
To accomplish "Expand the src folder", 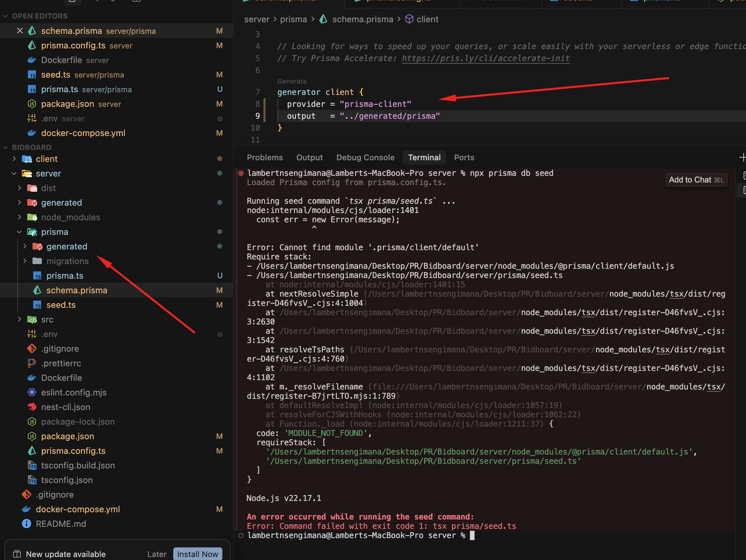I will point(20,319).
